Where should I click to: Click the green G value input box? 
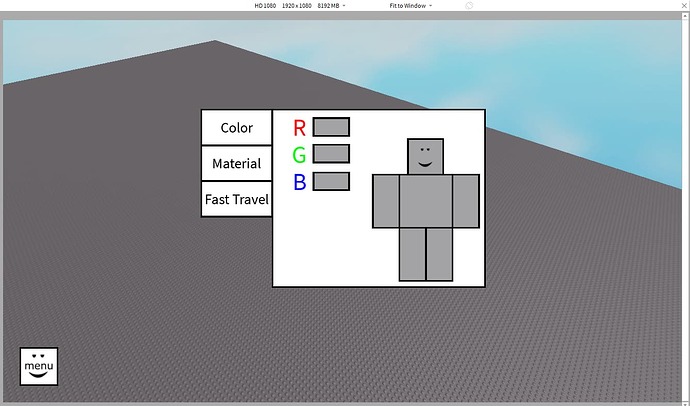(331, 154)
